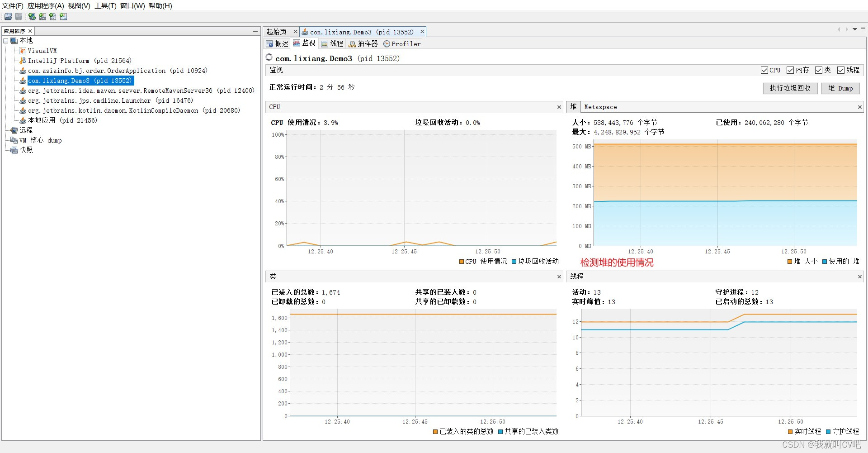868x453 pixels.
Task: Open the Profiler tab
Action: tap(402, 44)
